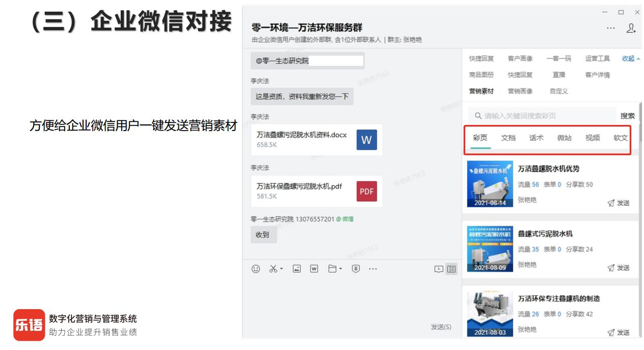Click the 搜索 button
Screen dimensions: 644x350
[x=628, y=116]
